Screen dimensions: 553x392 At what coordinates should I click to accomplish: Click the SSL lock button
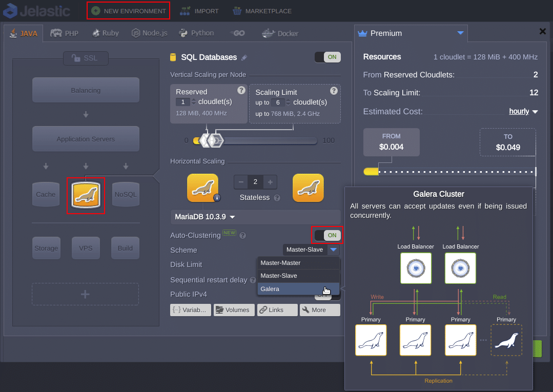(86, 58)
